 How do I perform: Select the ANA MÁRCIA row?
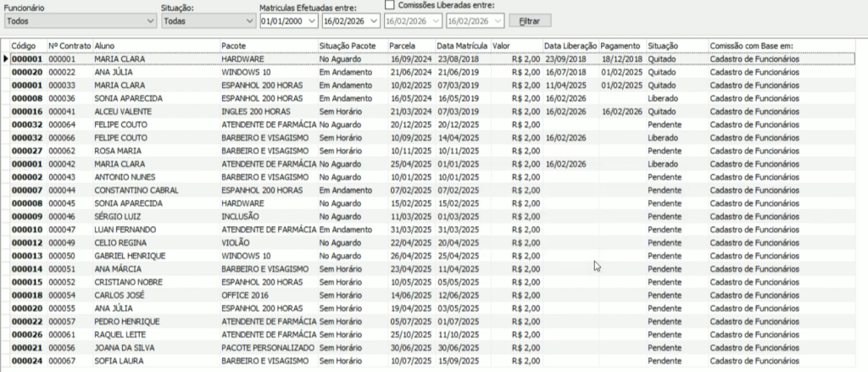point(432,269)
